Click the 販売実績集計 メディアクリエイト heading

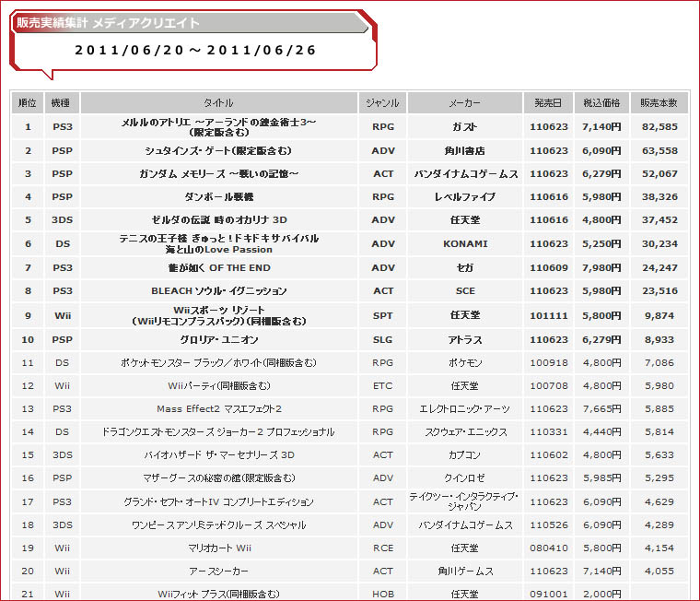point(108,23)
